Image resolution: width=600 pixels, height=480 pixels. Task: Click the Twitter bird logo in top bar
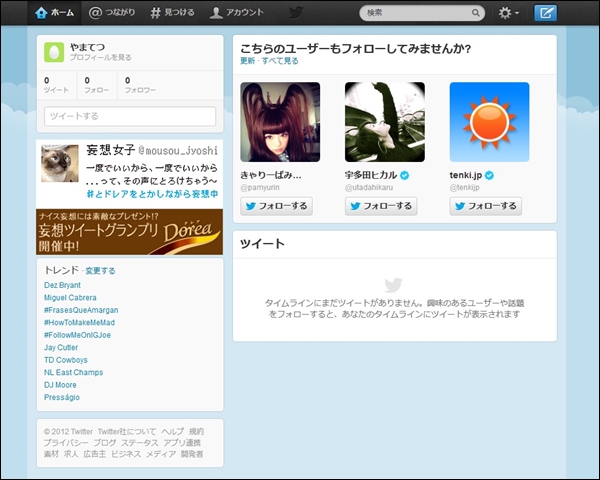296,13
